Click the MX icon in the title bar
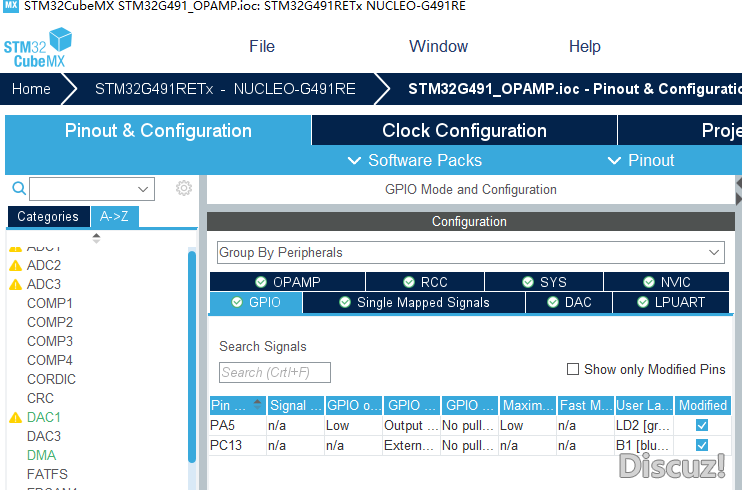The width and height of the screenshot is (742, 490). click(11, 6)
